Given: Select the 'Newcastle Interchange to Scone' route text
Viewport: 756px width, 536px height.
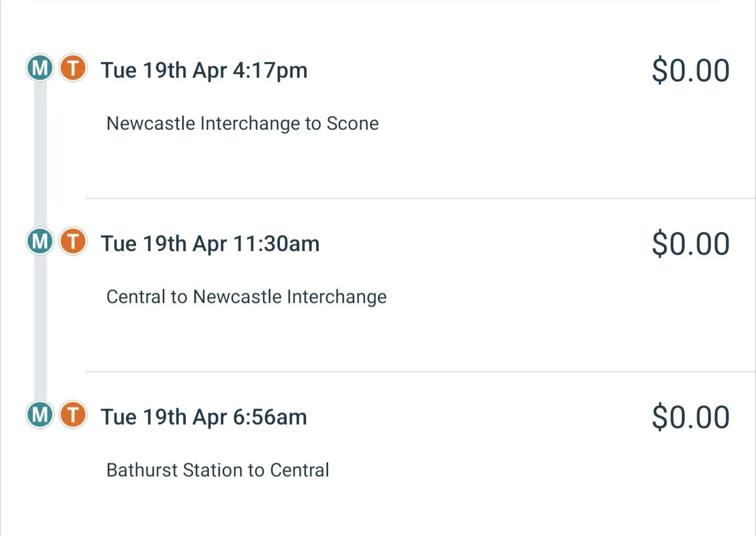Looking at the screenshot, I should click(x=243, y=123).
